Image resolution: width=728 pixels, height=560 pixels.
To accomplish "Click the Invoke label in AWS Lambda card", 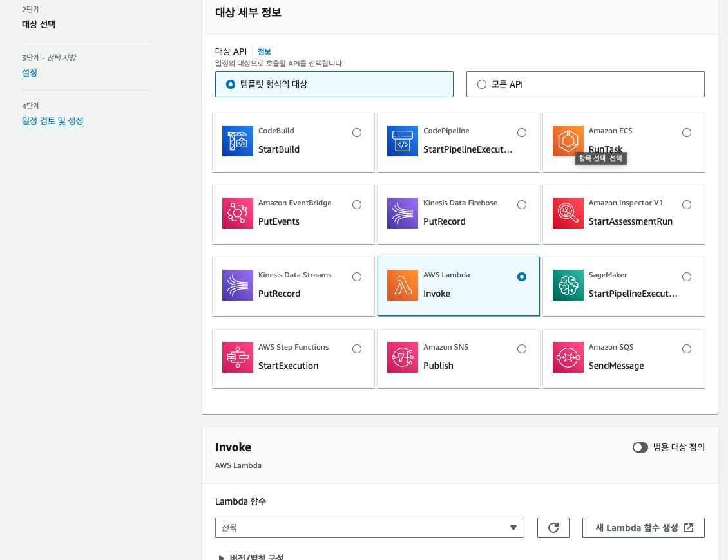I will [x=437, y=294].
